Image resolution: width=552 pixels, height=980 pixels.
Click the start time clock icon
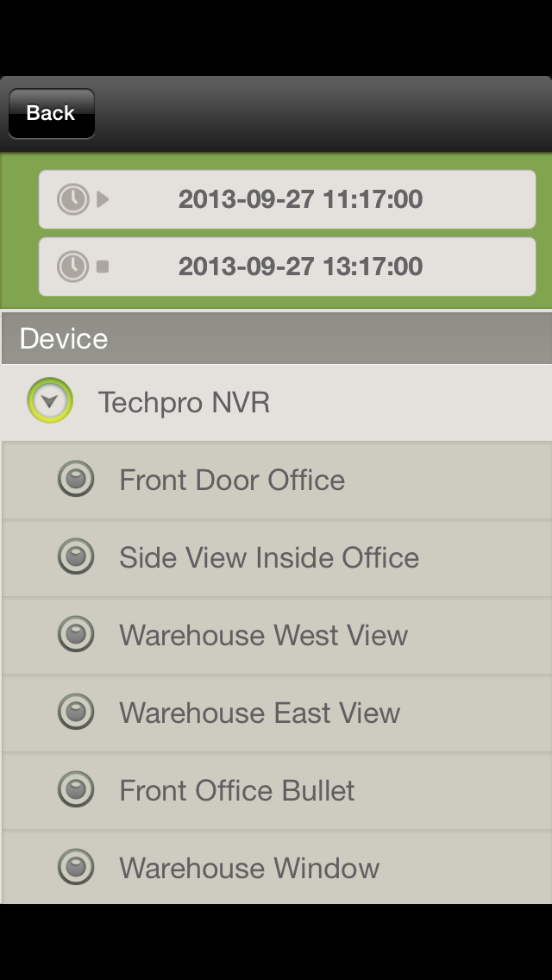point(73,199)
